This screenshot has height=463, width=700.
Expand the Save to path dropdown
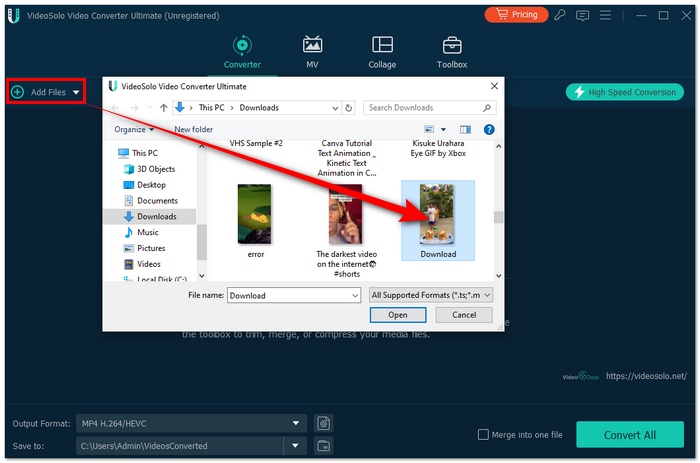pos(295,446)
